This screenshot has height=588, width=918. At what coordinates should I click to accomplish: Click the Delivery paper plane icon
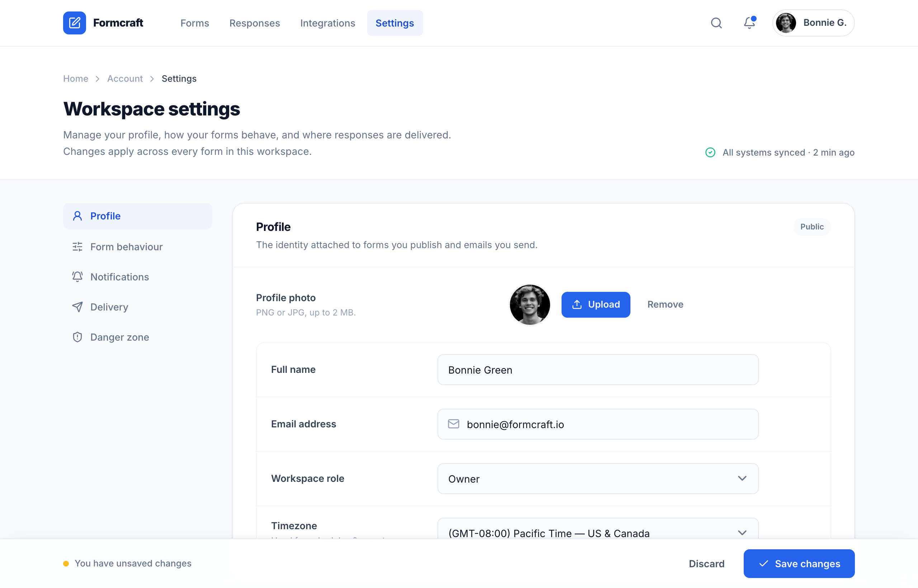tap(77, 307)
